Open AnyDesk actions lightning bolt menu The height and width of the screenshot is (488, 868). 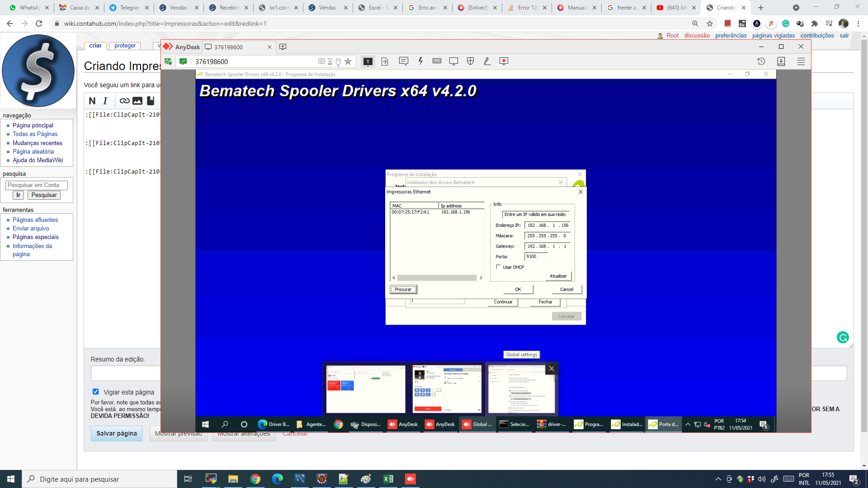pyautogui.click(x=420, y=61)
